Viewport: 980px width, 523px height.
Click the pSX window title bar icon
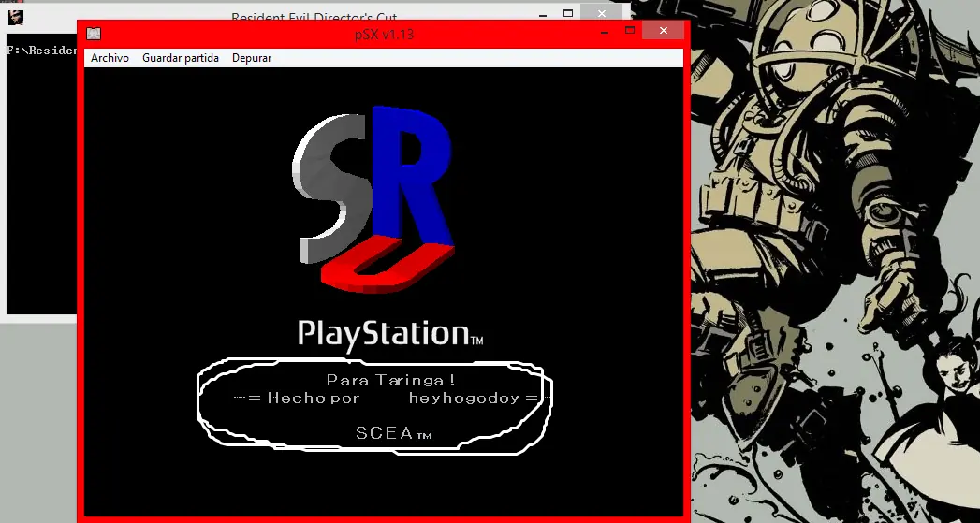pyautogui.click(x=94, y=34)
